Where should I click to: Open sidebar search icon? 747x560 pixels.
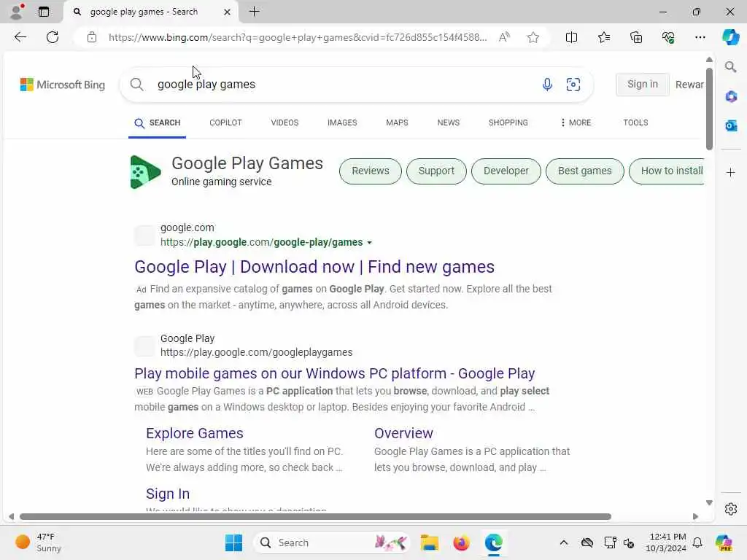click(x=730, y=67)
